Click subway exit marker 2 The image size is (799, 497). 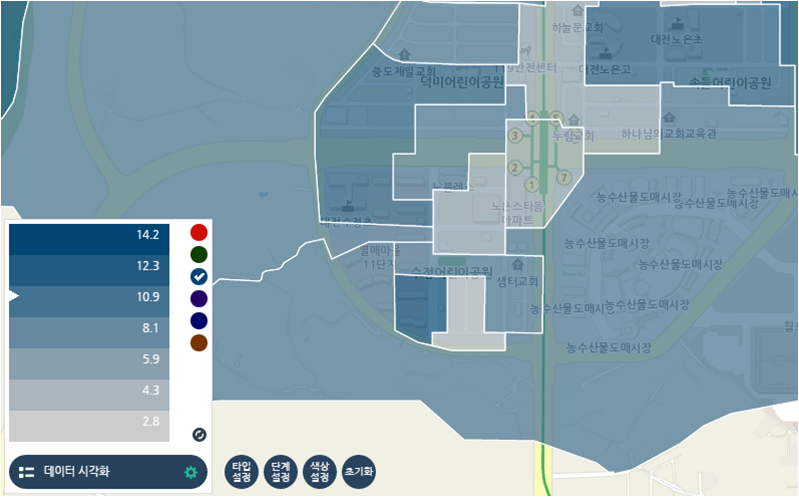point(515,167)
